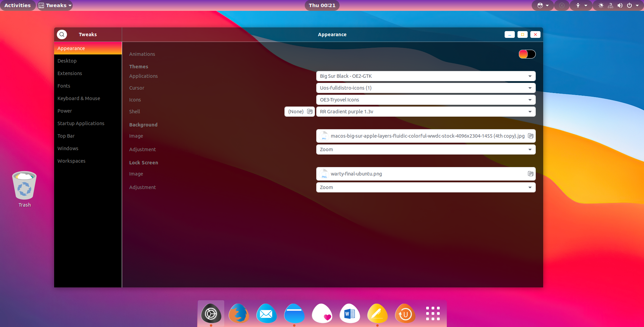644x327 pixels.
Task: Open the orange software updater in the dock
Action: pyautogui.click(x=405, y=314)
